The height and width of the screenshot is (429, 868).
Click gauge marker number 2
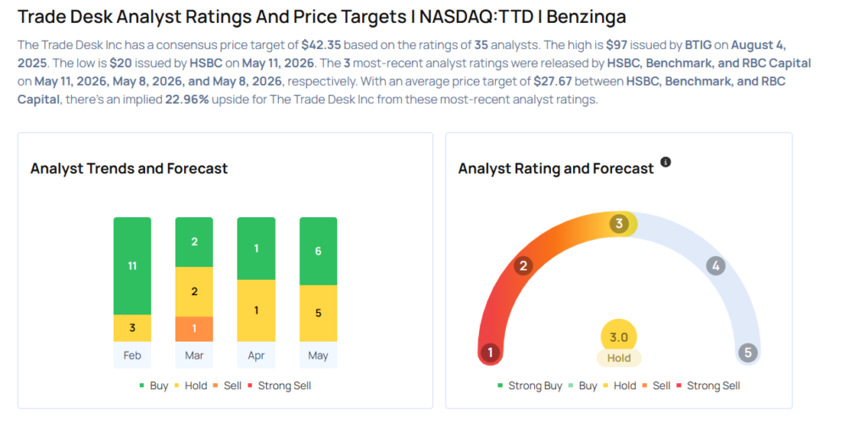click(522, 266)
